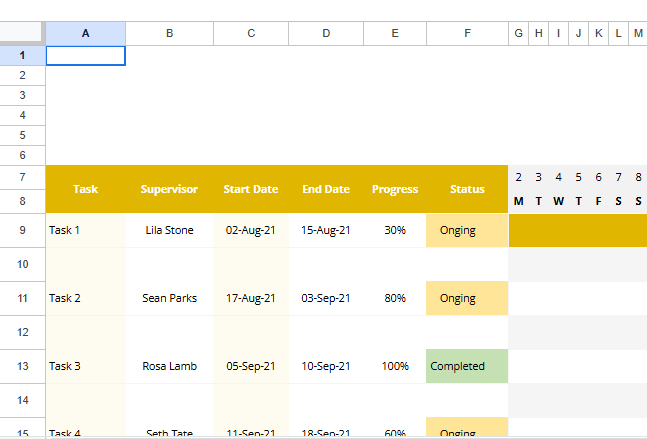Select the End Date header cell

[326, 189]
